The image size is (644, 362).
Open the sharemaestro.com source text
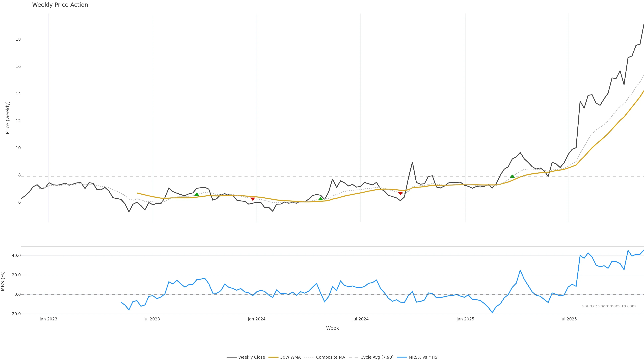[609, 306]
